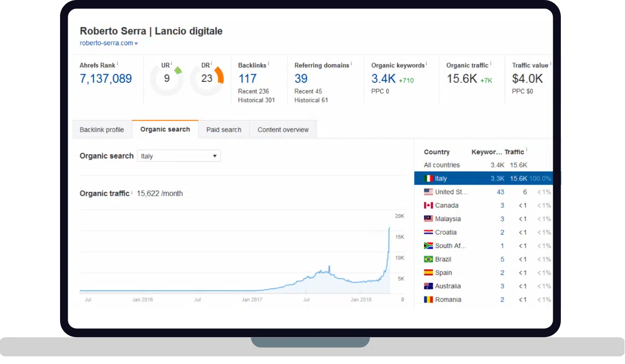Screen dimensions: 625x364
Task: Click the "Jan 2017" chart axis label
Action: (x=252, y=300)
